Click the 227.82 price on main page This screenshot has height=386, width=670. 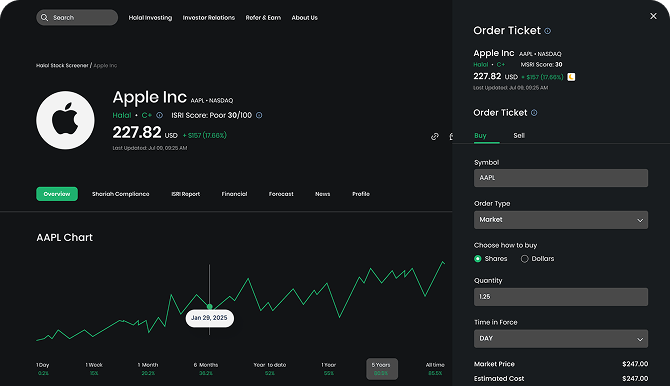point(137,133)
